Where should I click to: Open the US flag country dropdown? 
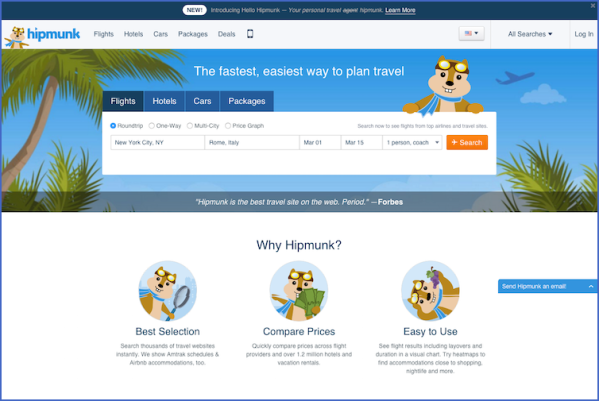(471, 34)
